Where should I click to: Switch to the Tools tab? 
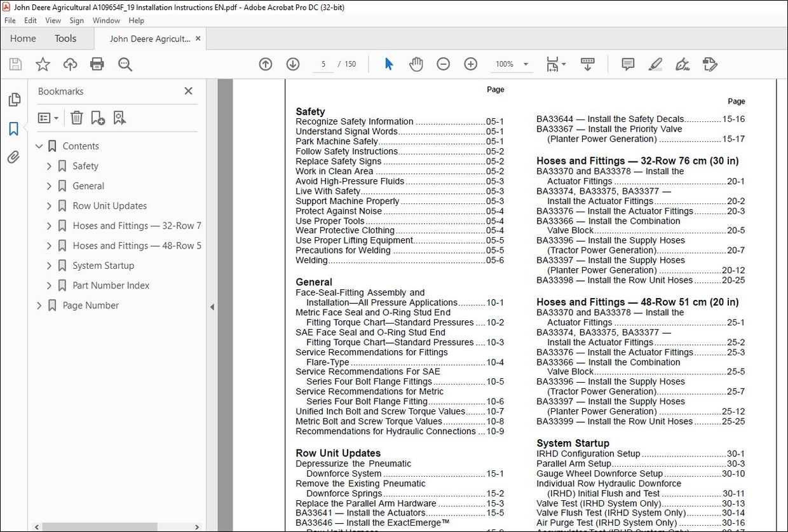pos(65,38)
